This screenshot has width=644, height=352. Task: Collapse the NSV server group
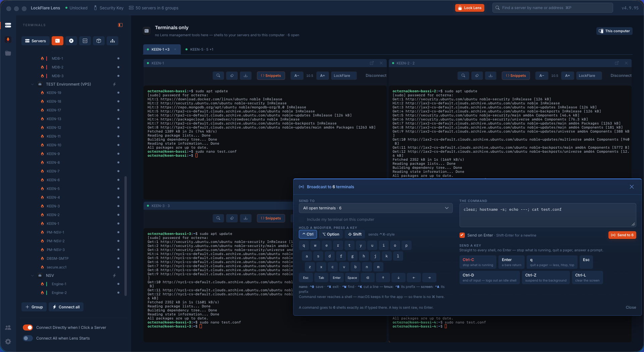click(x=33, y=275)
